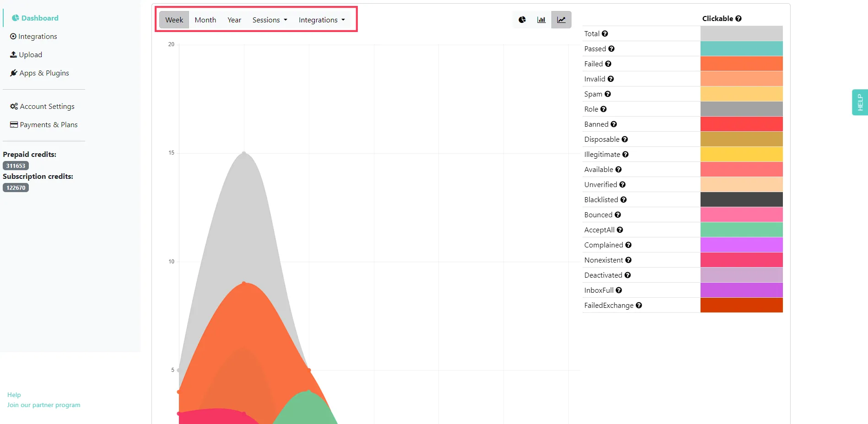Image resolution: width=868 pixels, height=424 pixels.
Task: Click the help icon next to InboxFull
Action: (x=619, y=290)
